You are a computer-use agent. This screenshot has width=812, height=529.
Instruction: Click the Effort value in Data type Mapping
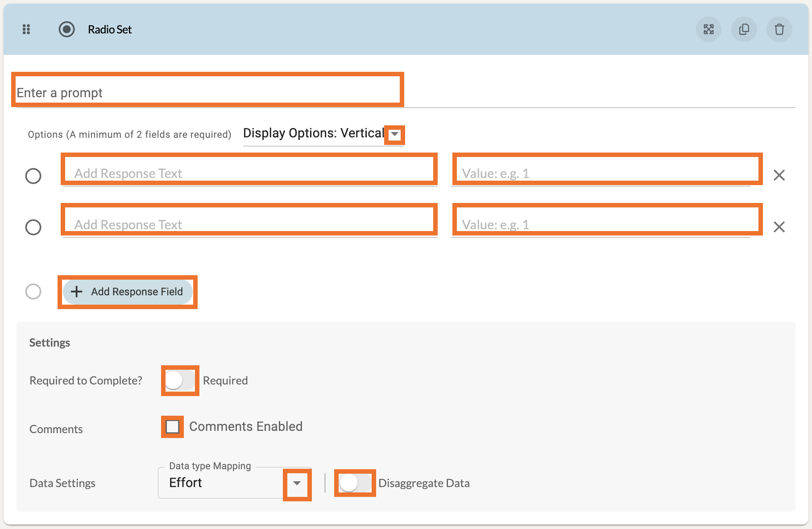(186, 483)
